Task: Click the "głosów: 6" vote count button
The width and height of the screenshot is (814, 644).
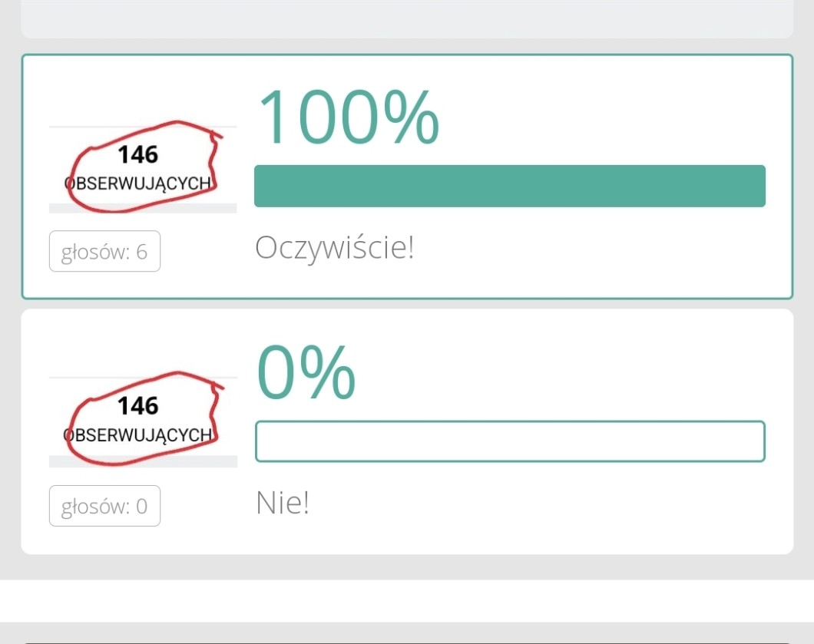Action: point(104,252)
